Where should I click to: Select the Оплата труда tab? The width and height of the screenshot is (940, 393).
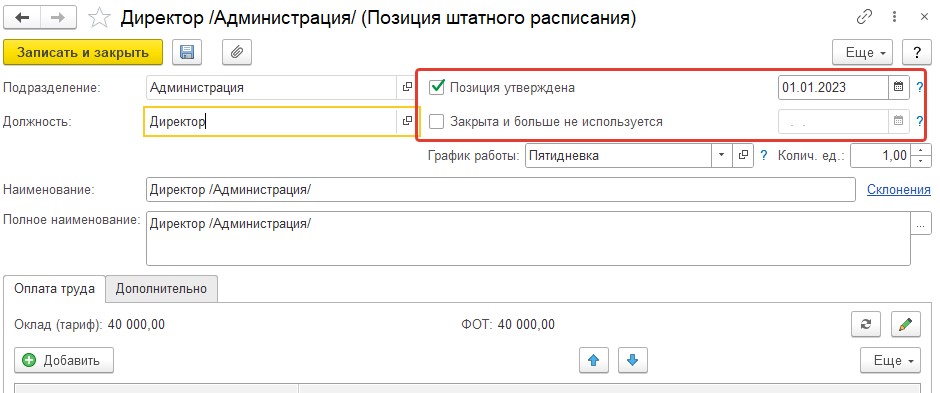click(x=55, y=288)
